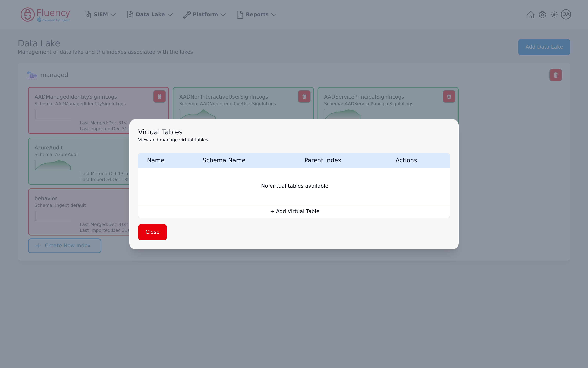Click the Schema Name column header
588x368 pixels.
pyautogui.click(x=224, y=160)
